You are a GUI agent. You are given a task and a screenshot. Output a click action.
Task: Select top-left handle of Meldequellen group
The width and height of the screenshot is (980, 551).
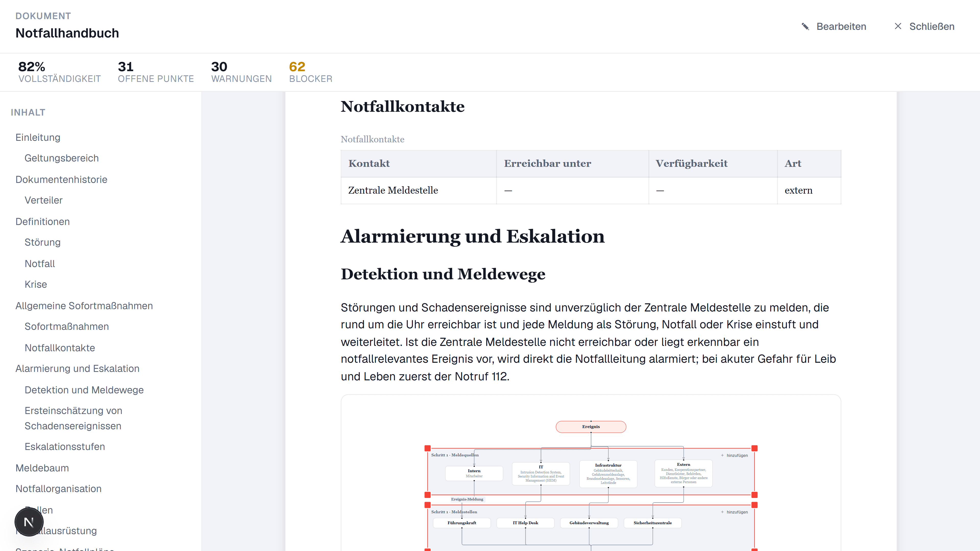428,448
